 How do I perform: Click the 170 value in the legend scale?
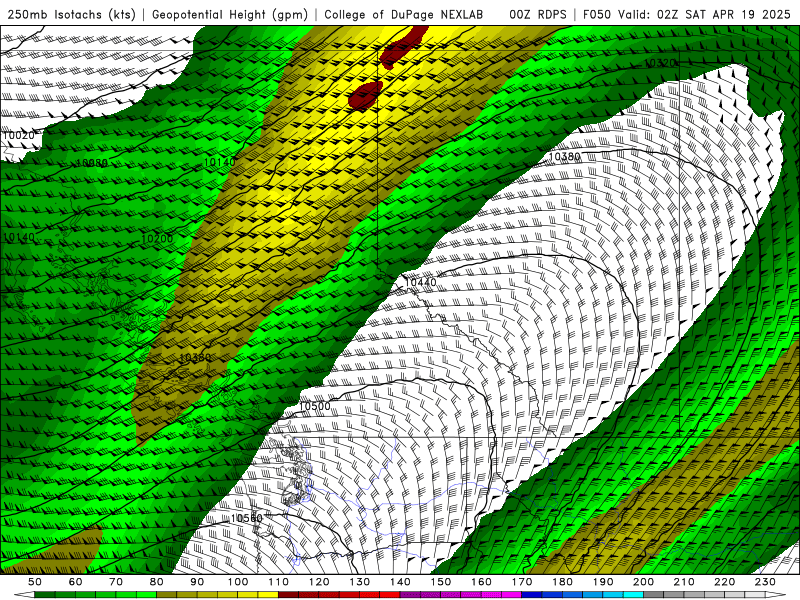coord(522,582)
